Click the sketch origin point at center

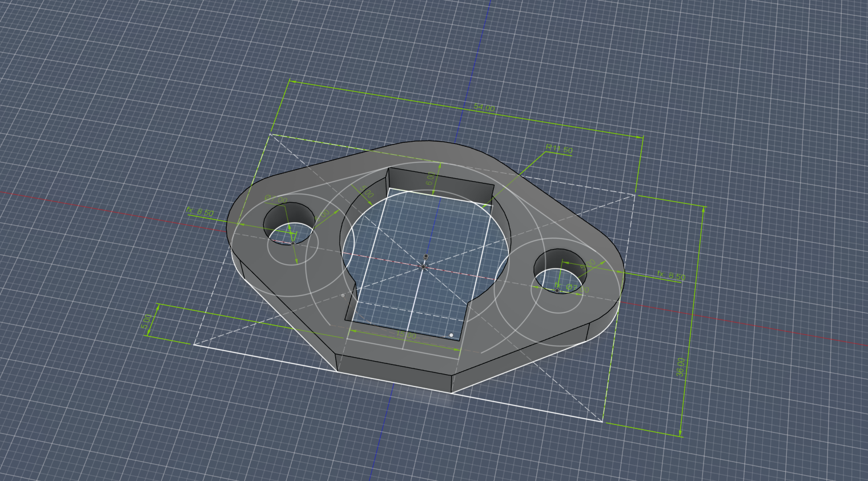pos(424,266)
